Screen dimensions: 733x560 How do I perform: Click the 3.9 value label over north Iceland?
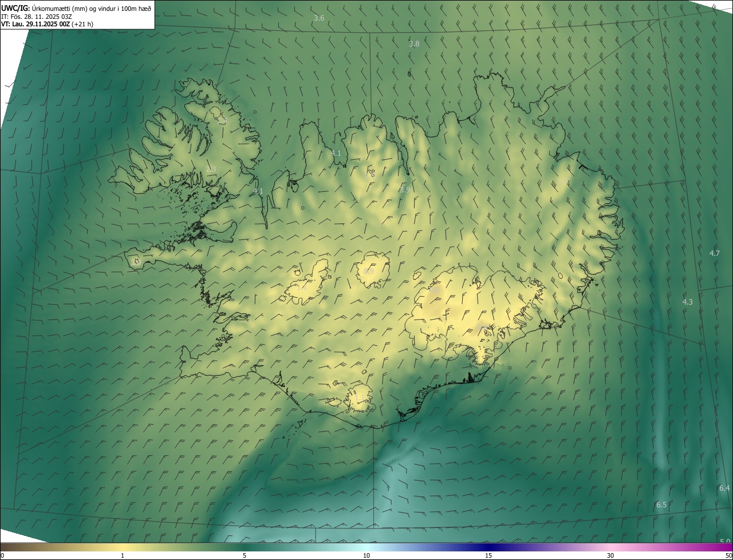click(404, 190)
